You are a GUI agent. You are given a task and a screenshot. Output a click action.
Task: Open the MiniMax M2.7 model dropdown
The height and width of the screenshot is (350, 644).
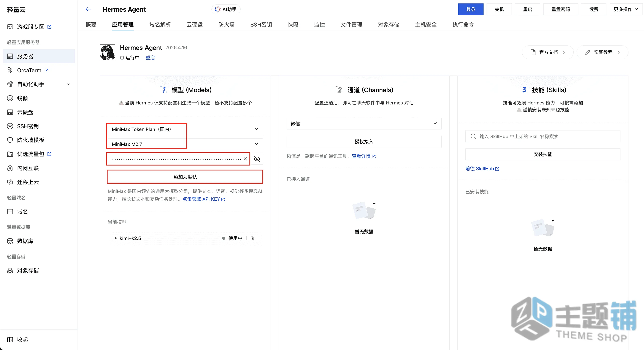coord(185,144)
